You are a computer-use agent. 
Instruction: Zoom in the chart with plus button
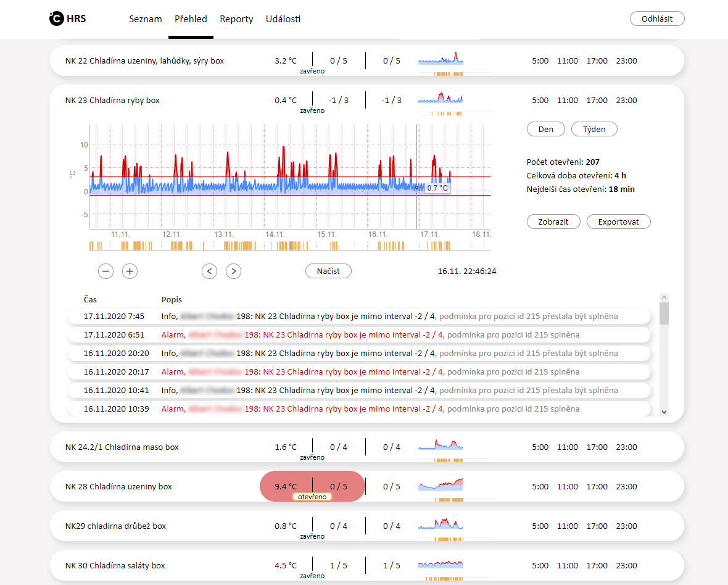point(130,271)
